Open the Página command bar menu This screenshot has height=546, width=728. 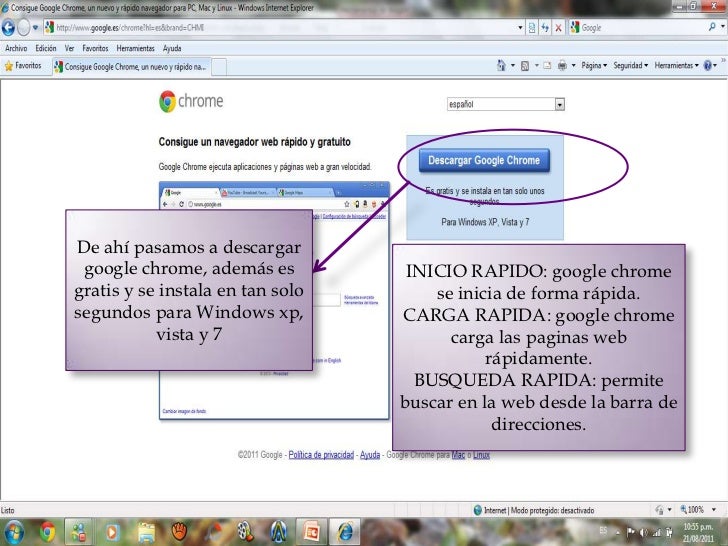coord(594,65)
